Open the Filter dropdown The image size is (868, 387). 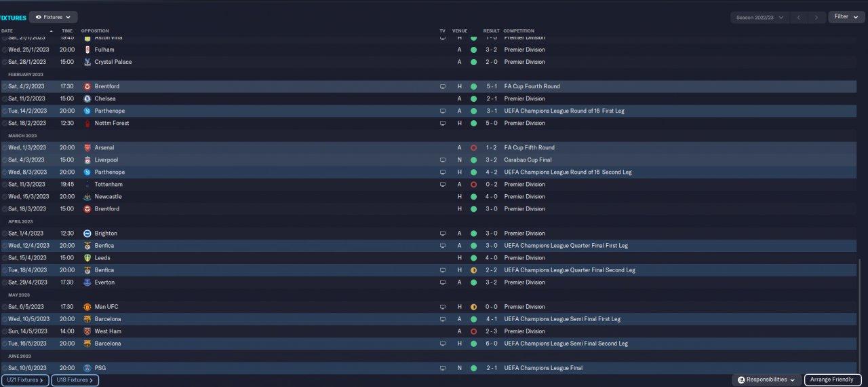pos(846,17)
